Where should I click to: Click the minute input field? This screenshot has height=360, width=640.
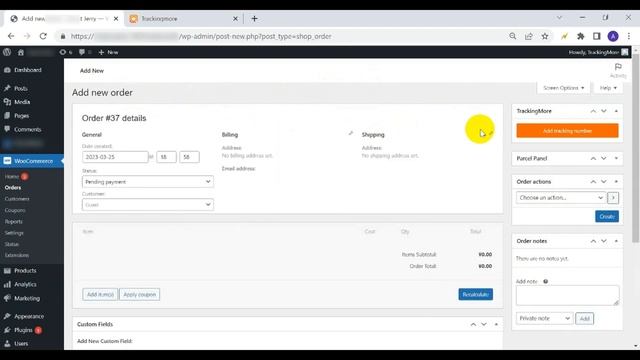189,157
